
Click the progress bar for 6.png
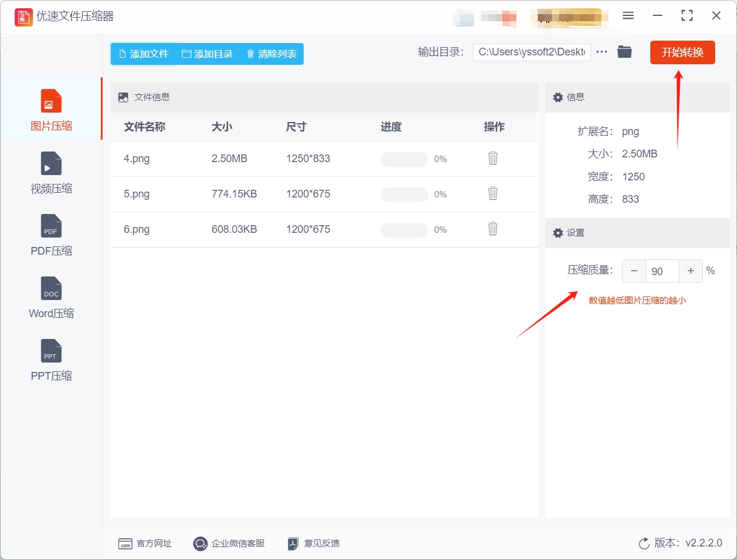click(404, 230)
